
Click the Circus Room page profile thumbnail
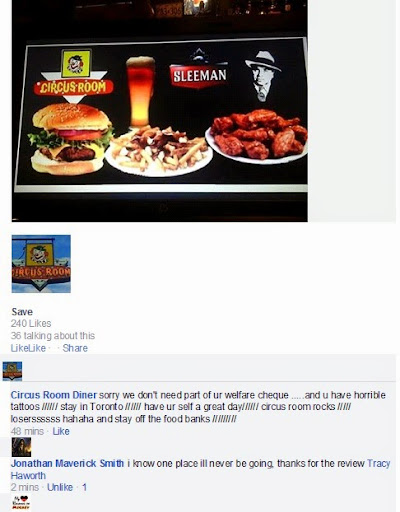pyautogui.click(x=41, y=264)
